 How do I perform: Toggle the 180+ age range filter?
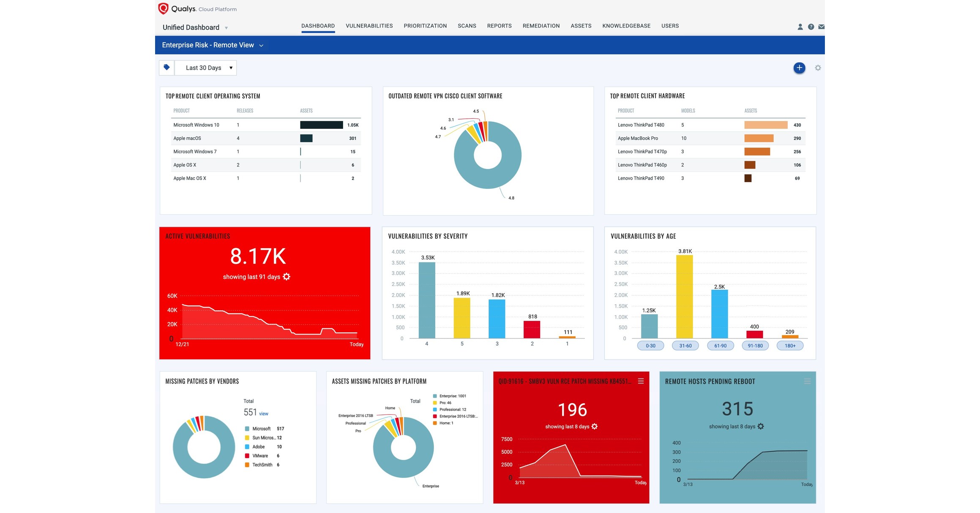coord(790,345)
